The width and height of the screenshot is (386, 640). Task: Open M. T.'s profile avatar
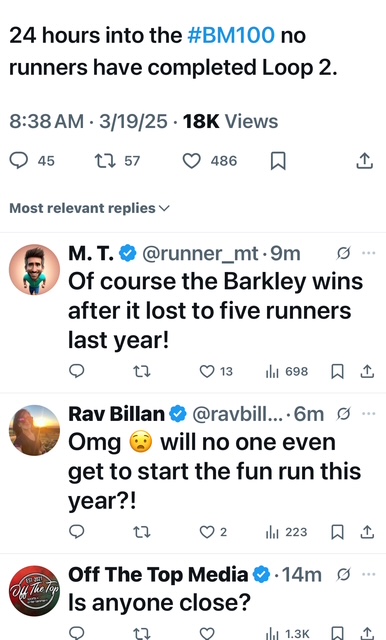point(34,269)
